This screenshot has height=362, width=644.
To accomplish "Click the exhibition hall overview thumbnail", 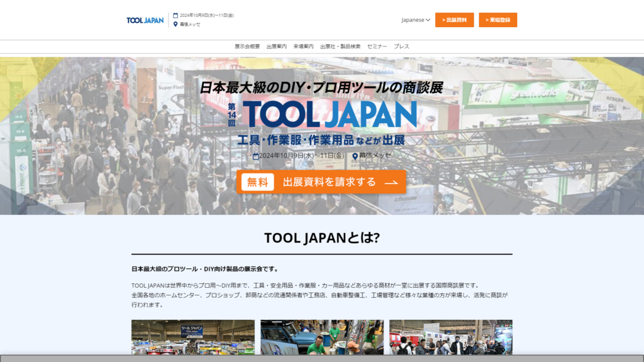I will click(x=193, y=337).
